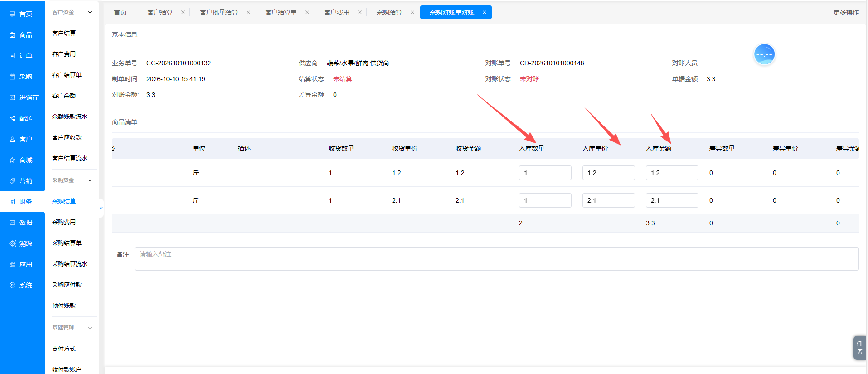Click the round blue floating clock widget
The image size is (868, 374).
(x=764, y=54)
